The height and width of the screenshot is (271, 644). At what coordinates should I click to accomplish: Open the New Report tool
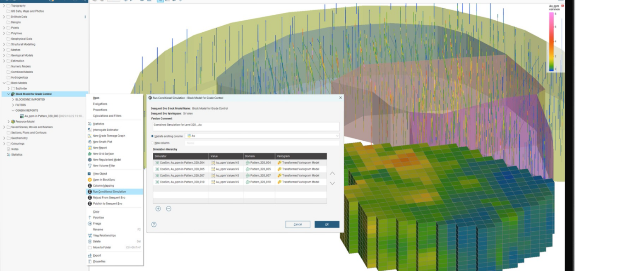click(x=100, y=148)
